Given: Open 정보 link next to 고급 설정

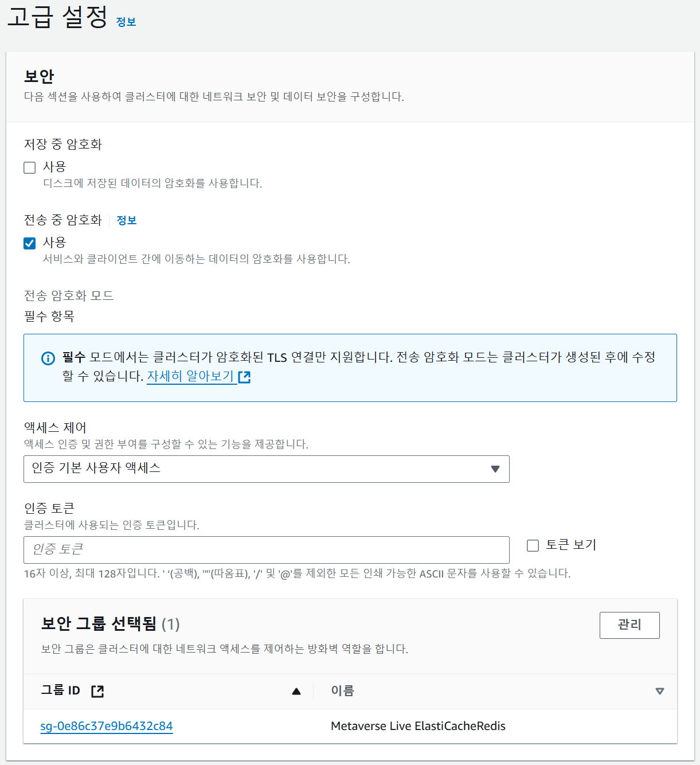Looking at the screenshot, I should 126,22.
